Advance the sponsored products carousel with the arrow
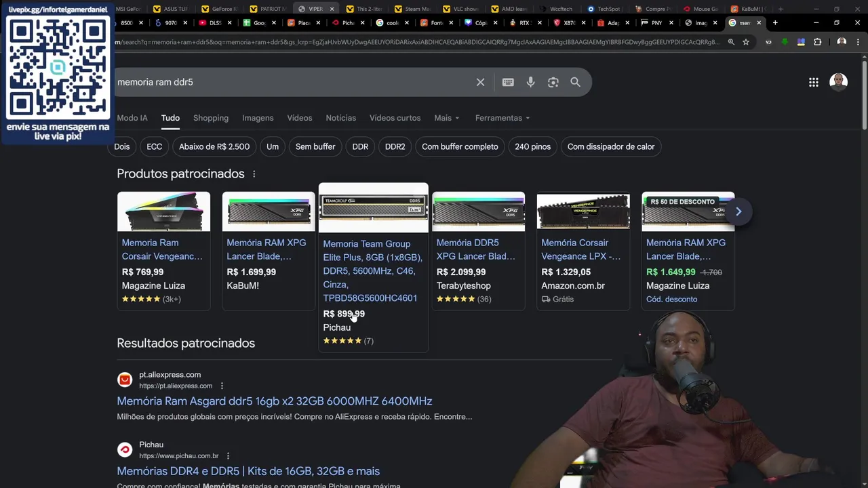The width and height of the screenshot is (868, 488). [x=738, y=211]
